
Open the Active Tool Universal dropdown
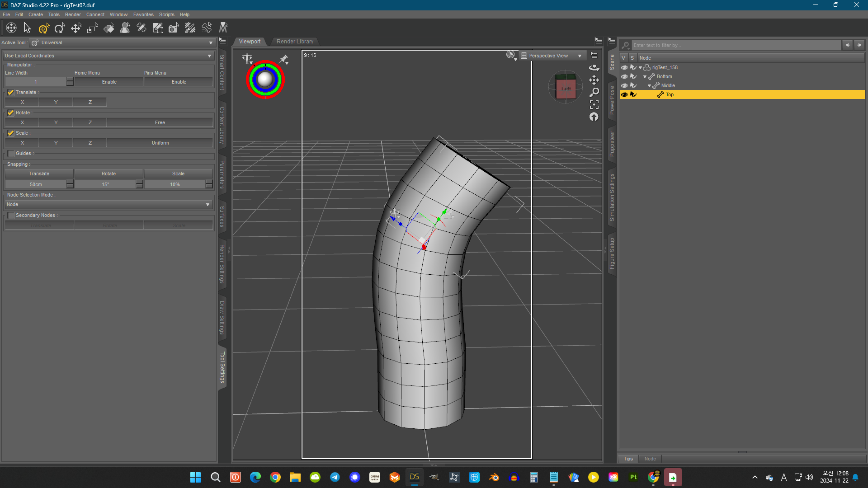pos(122,42)
